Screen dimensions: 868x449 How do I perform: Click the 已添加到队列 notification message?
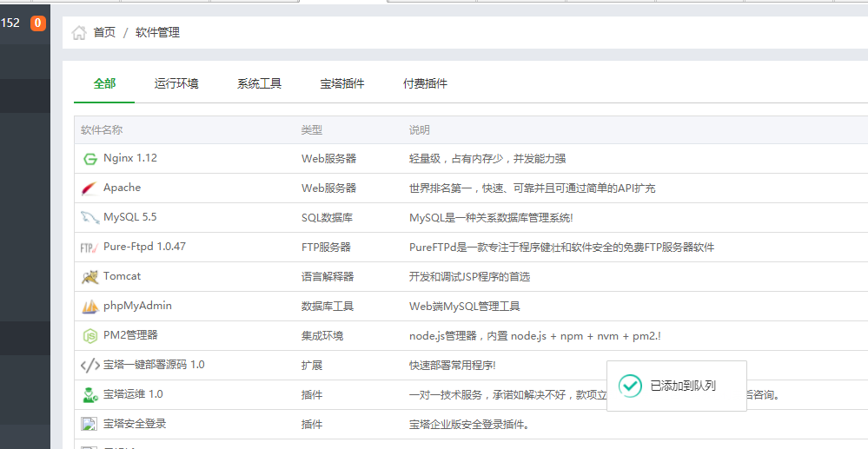[x=683, y=386]
